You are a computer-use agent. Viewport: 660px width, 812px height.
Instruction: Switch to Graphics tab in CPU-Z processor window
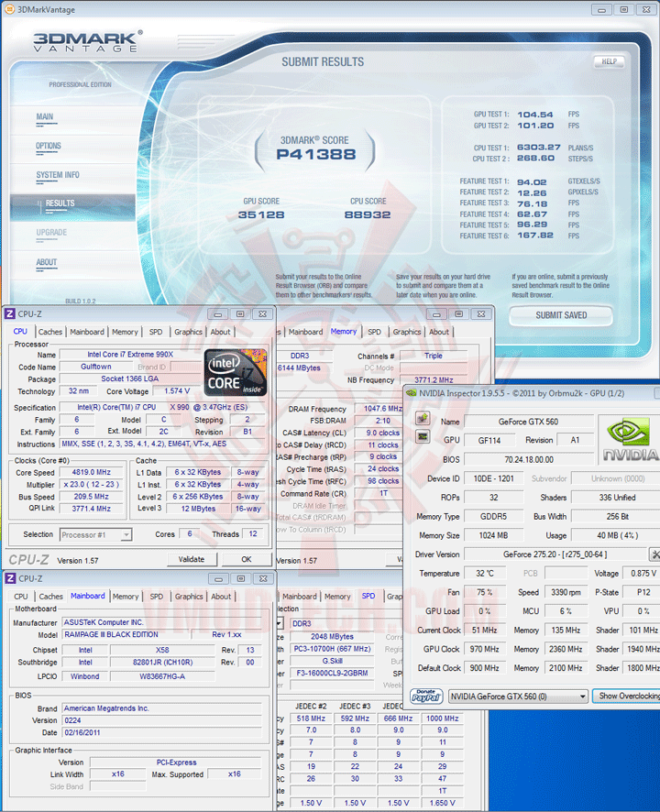(x=188, y=332)
